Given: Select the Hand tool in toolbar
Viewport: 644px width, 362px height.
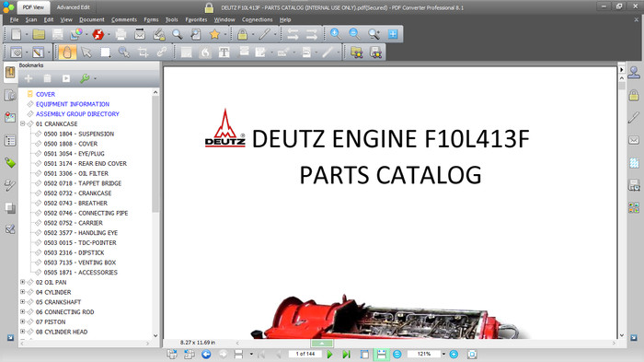Looking at the screenshot, I should pos(67,53).
